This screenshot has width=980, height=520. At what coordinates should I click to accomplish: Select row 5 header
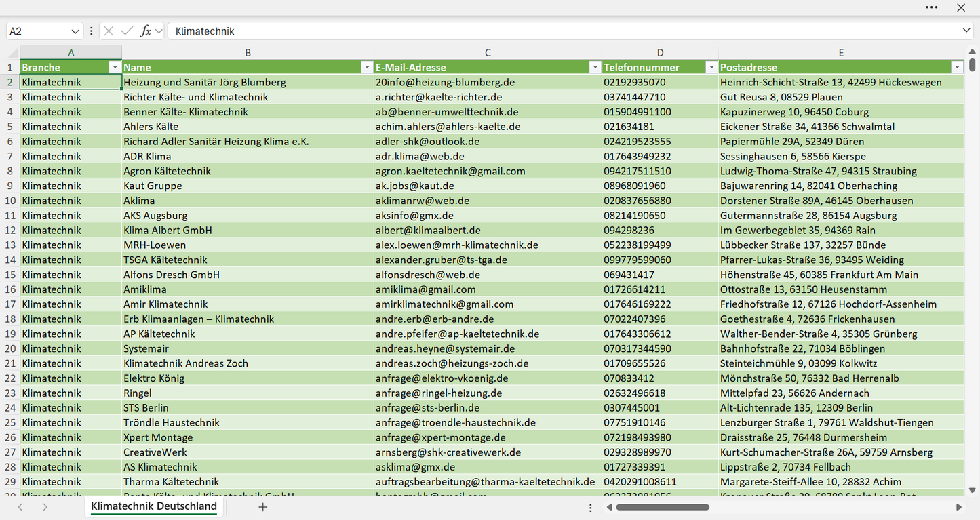click(x=10, y=127)
